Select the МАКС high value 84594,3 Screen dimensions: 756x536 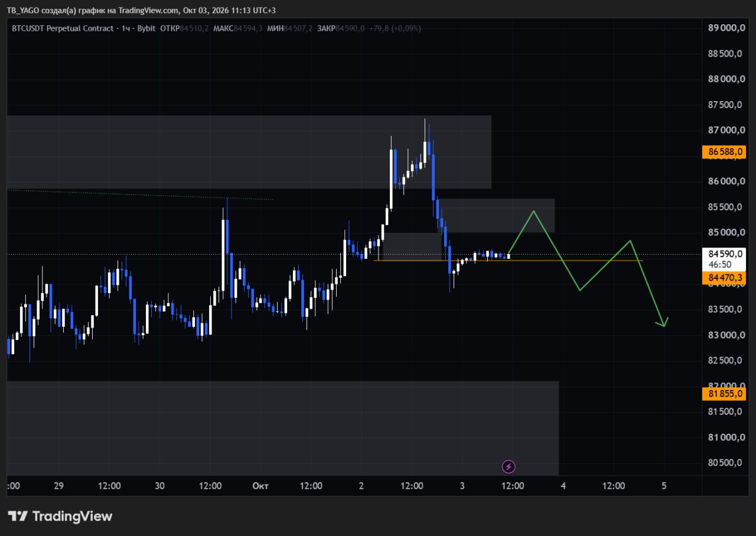click(248, 28)
